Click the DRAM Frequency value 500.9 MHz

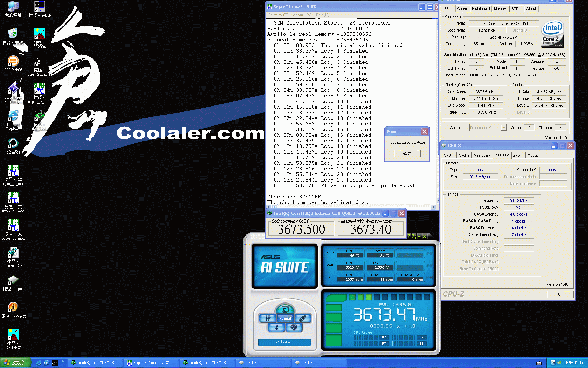519,200
